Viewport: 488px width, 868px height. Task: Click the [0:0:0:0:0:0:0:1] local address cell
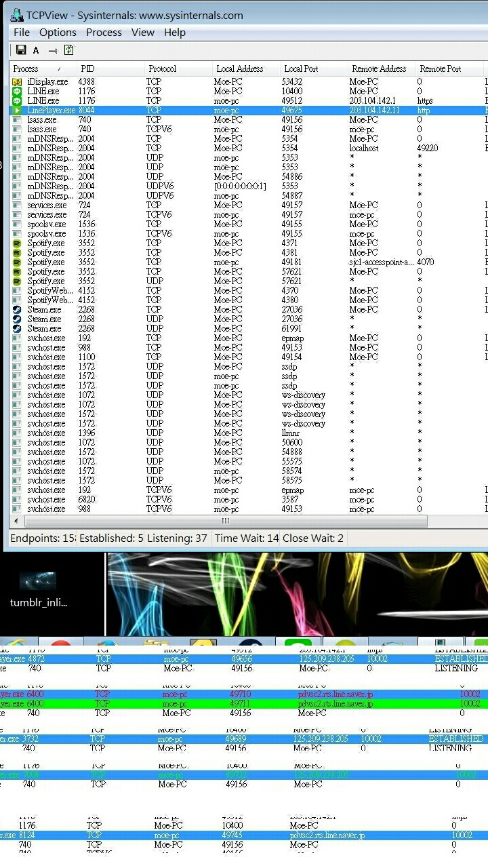click(x=240, y=186)
